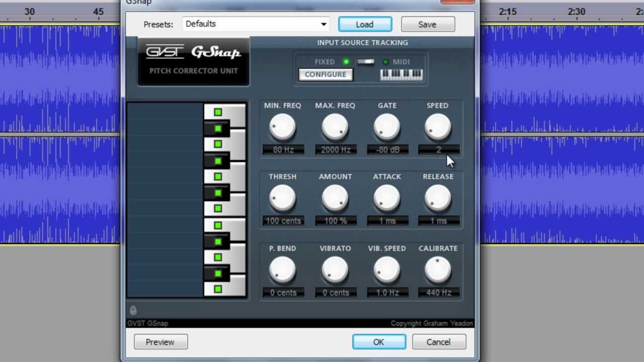Click the 30 mark on Audacity timeline
The height and width of the screenshot is (362, 644).
click(x=30, y=12)
